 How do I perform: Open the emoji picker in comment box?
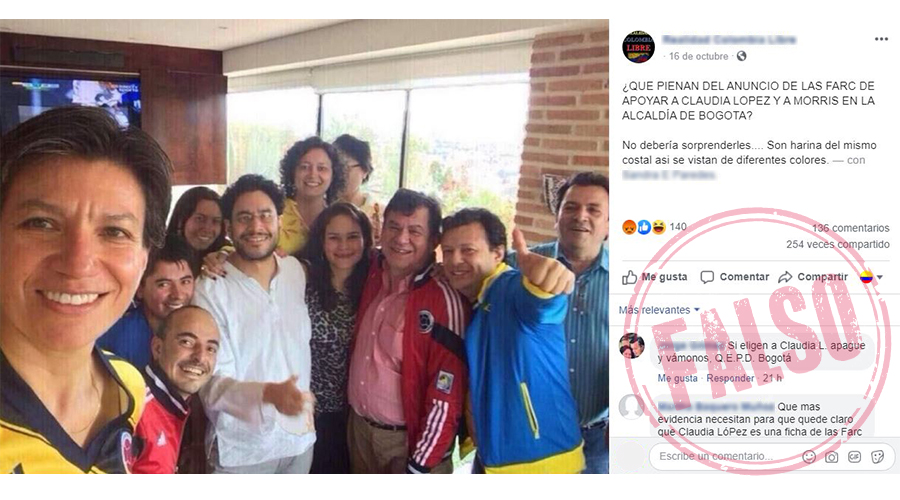(x=809, y=457)
